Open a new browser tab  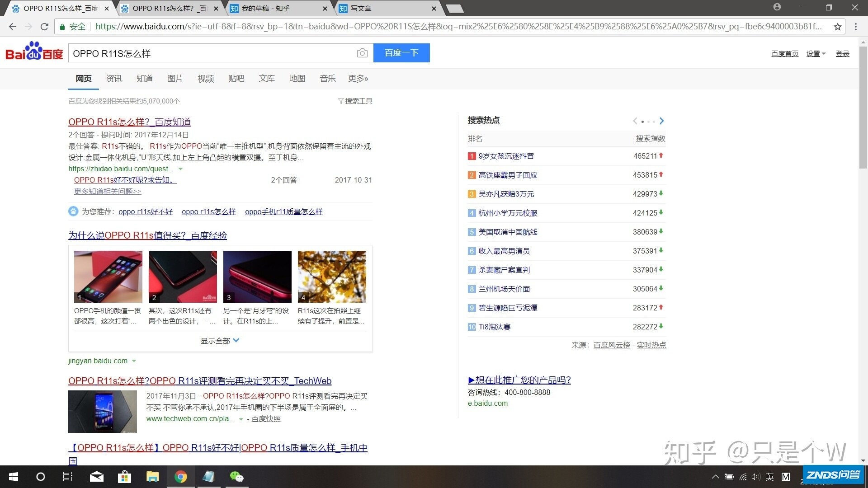coord(454,9)
